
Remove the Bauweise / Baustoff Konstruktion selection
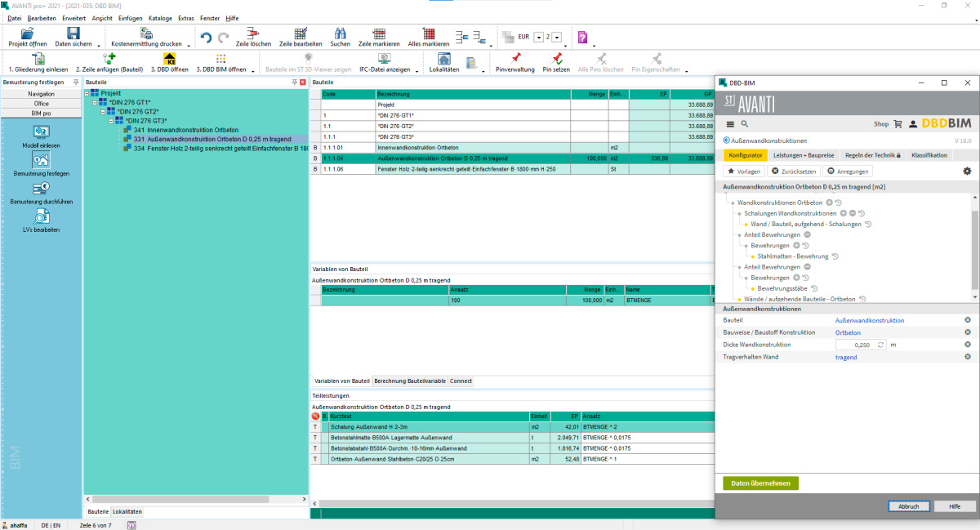click(x=968, y=332)
